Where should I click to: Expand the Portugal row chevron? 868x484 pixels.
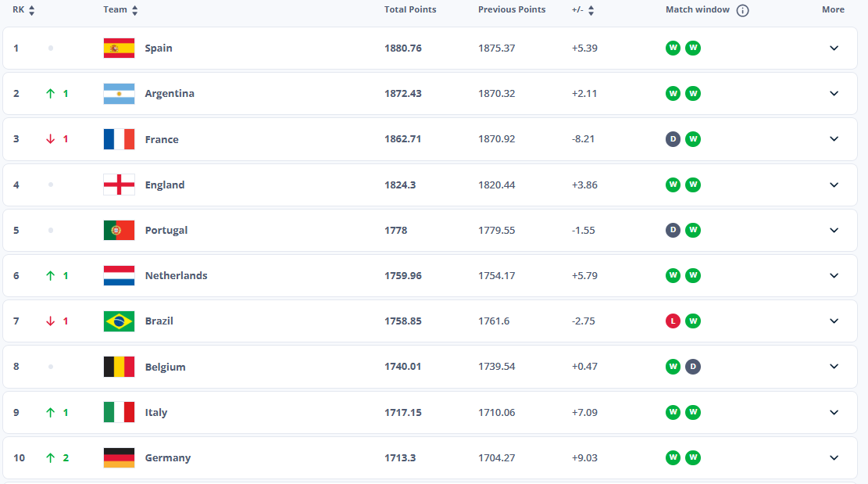[834, 231]
